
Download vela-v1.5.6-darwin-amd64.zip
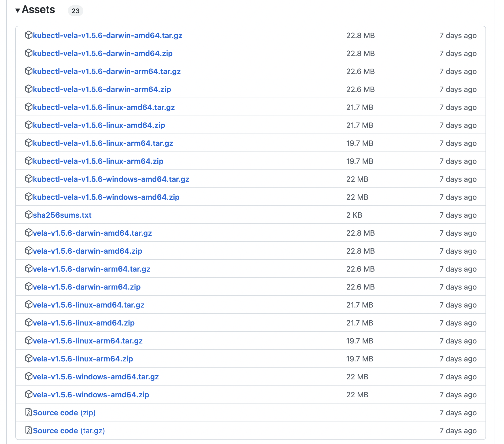point(87,251)
